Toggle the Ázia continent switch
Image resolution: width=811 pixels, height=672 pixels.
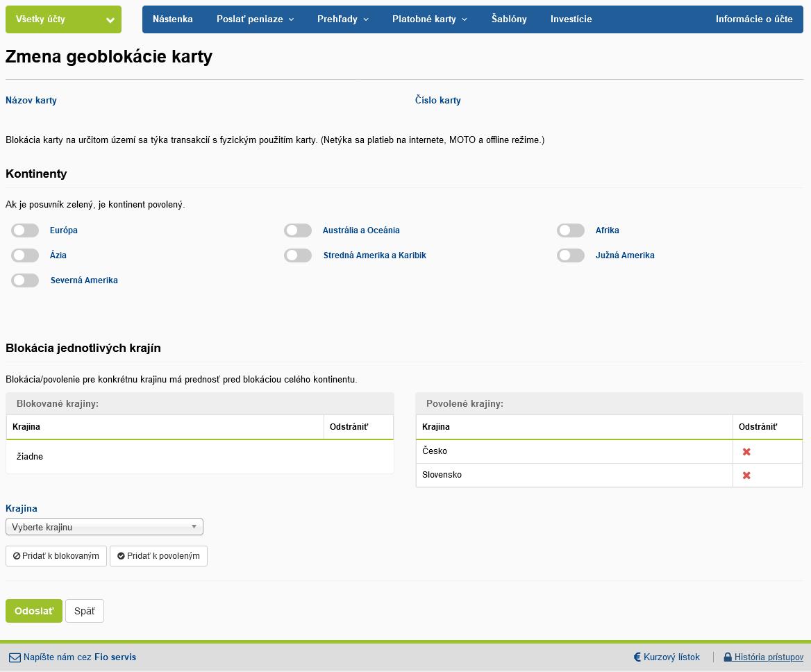pyautogui.click(x=25, y=255)
